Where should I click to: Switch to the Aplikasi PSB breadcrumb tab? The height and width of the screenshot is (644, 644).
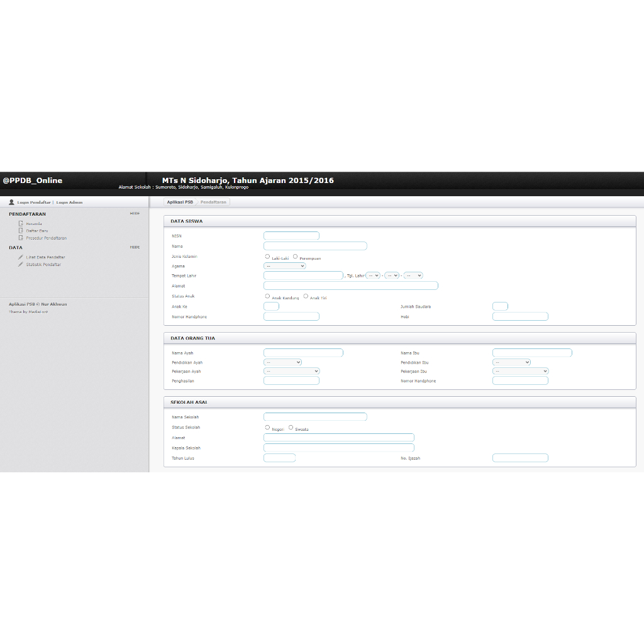click(179, 202)
